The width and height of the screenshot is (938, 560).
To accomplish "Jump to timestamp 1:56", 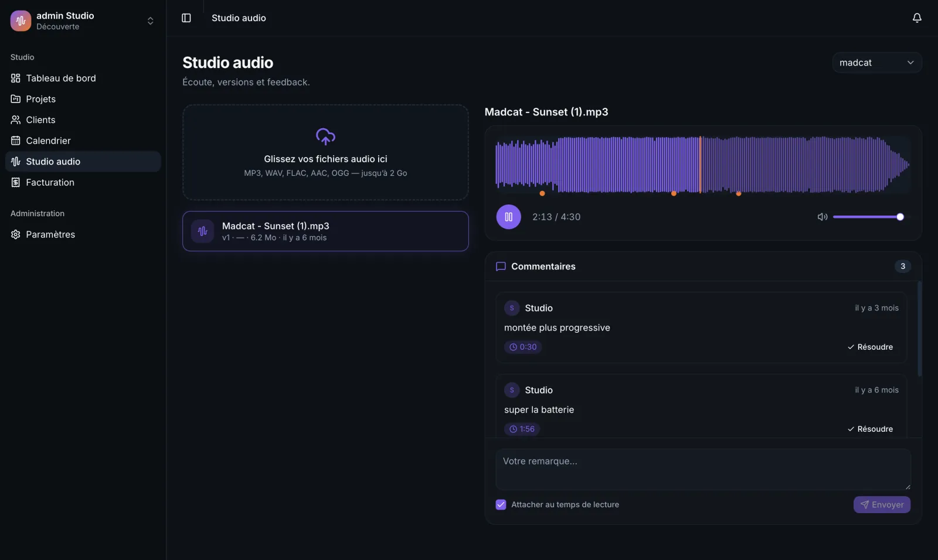I will point(522,429).
